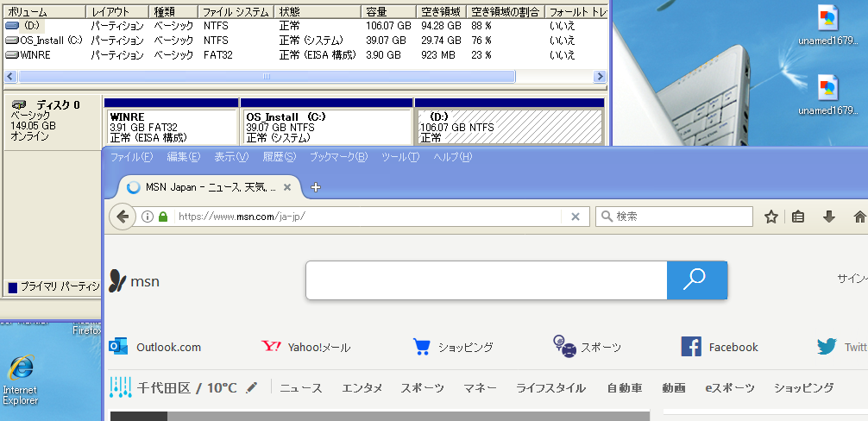
Task: Click the 千代田区 / 10°C weather link
Action: pos(187,388)
